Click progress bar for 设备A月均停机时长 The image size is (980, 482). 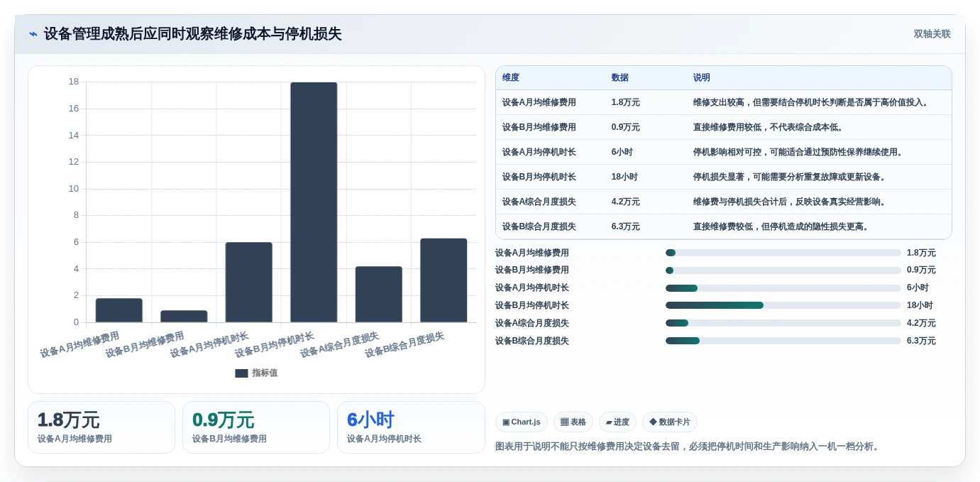click(x=783, y=288)
